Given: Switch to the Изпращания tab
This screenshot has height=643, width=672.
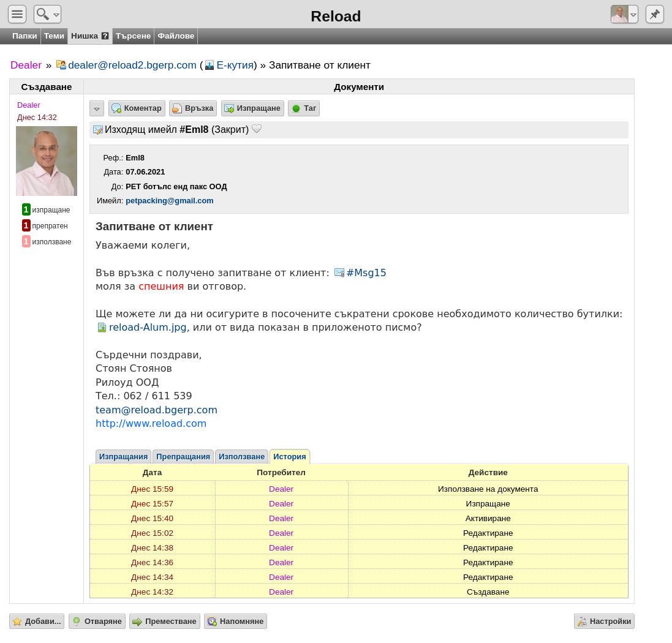Looking at the screenshot, I should tap(123, 457).
